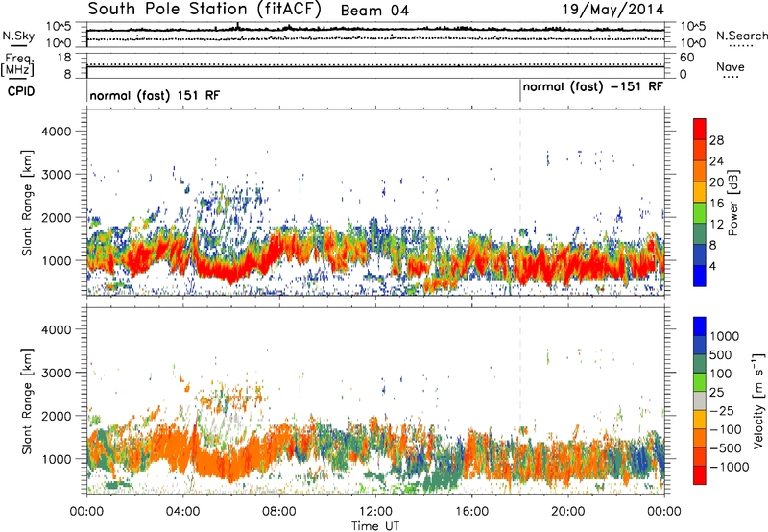
Task: Click the dashed 18:00 CPID marker in Power panel
Action: (519, 202)
